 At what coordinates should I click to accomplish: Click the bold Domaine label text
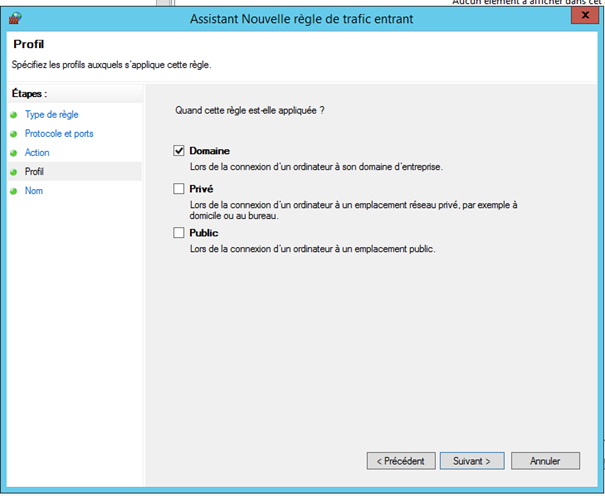pyautogui.click(x=210, y=151)
